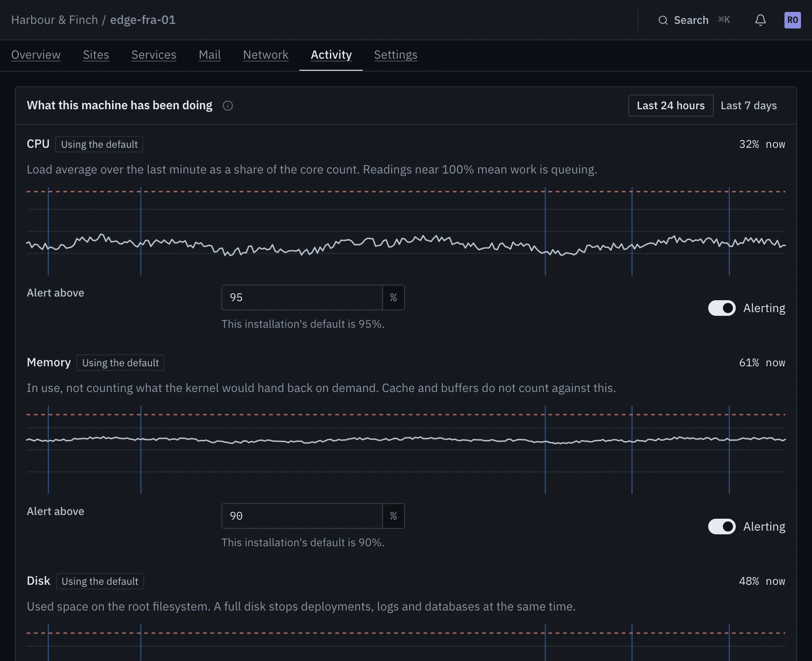Image resolution: width=812 pixels, height=661 pixels.
Task: Go to the Services tab
Action: (x=154, y=55)
